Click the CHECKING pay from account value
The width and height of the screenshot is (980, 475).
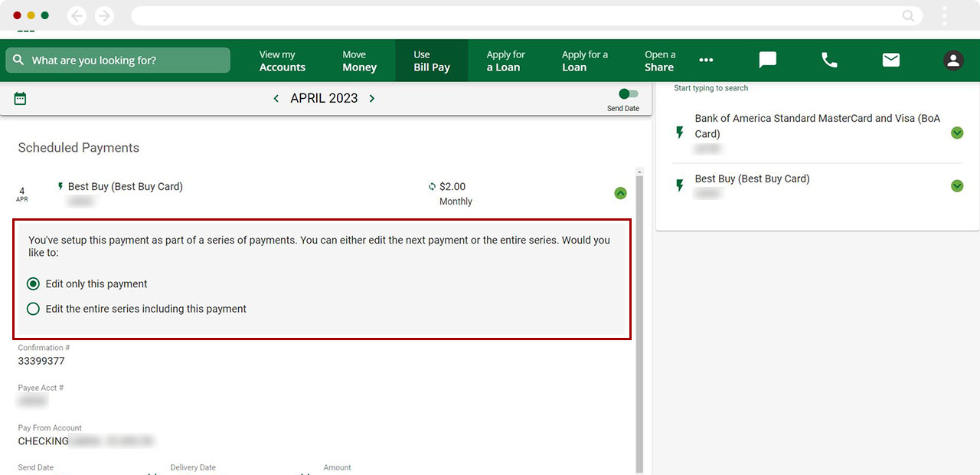coord(44,441)
